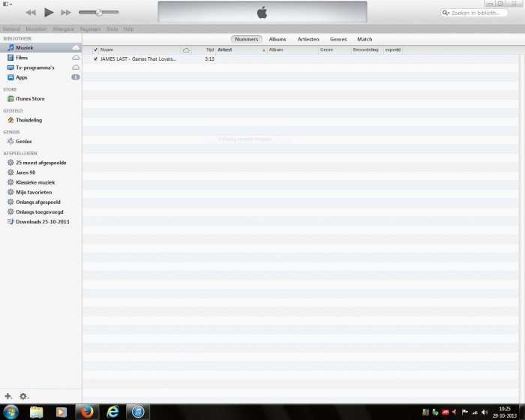The image size is (525, 420).
Task: Open the Store menu
Action: coord(112,29)
